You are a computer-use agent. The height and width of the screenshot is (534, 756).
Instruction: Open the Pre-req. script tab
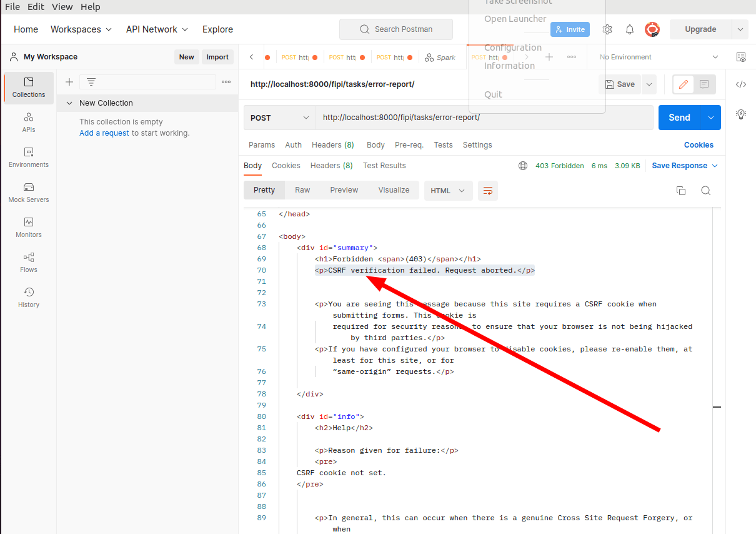409,145
